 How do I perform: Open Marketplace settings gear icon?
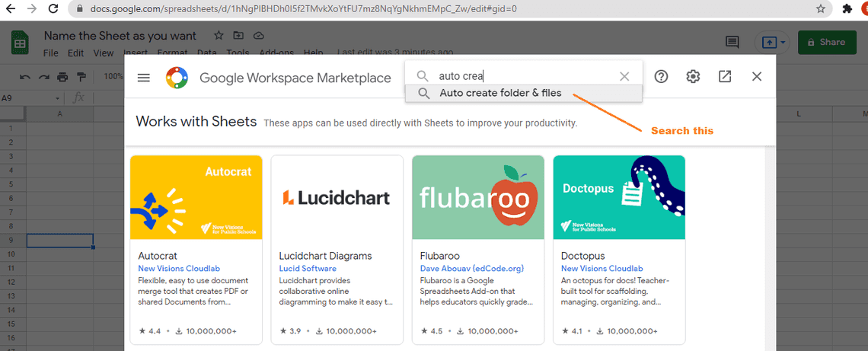tap(693, 76)
